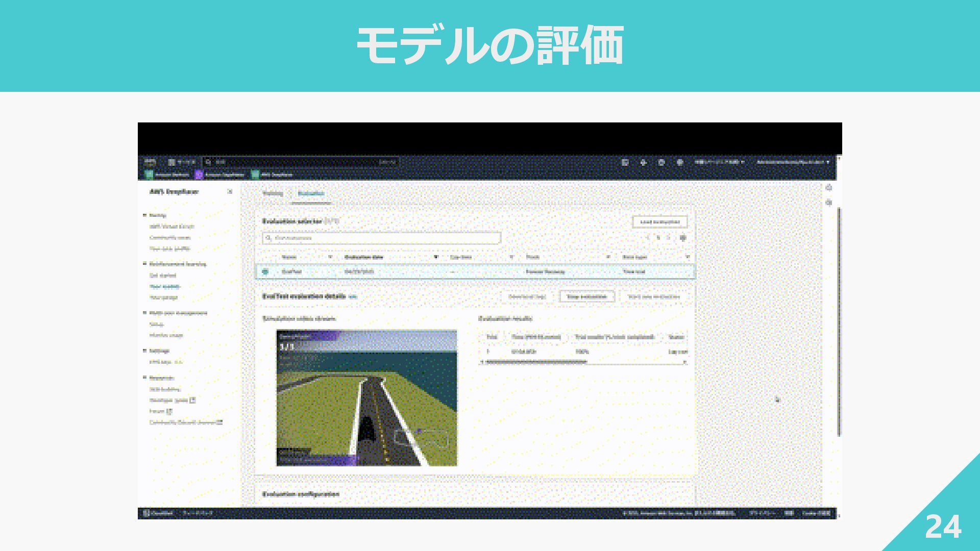
Task: Open the notifications bell icon
Action: [643, 162]
